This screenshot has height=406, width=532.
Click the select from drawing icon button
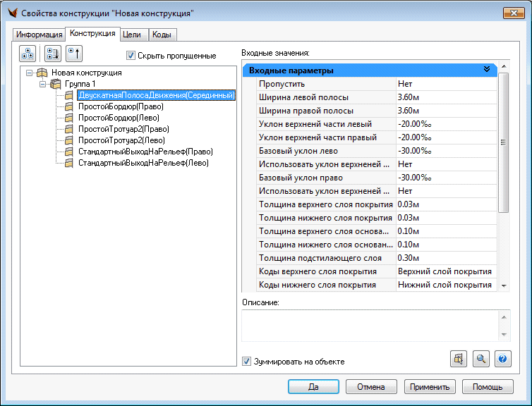point(459,359)
